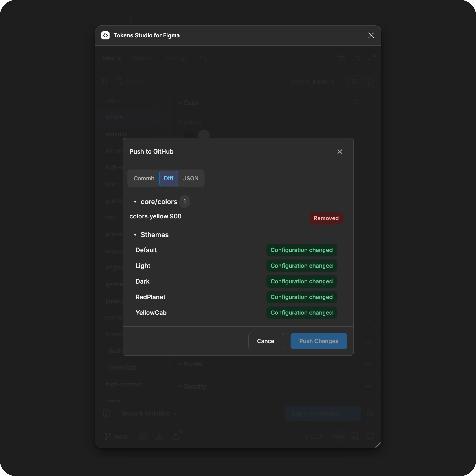Click the Removed badge for colors.yellow.900
Screen dimensions: 476x476
click(326, 218)
